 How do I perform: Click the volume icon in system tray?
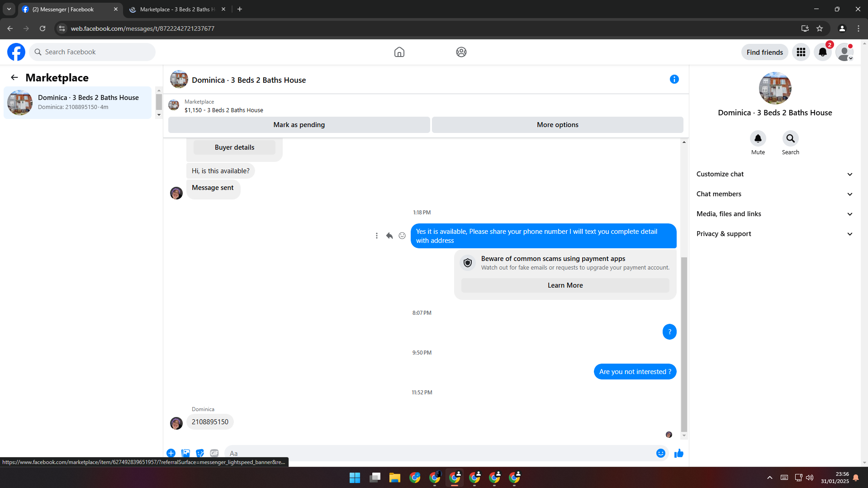pyautogui.click(x=810, y=478)
